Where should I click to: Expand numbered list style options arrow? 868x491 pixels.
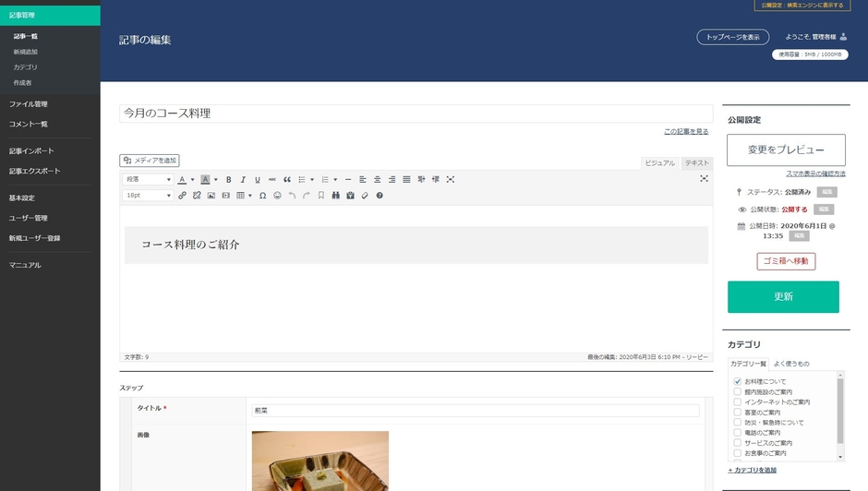tap(335, 179)
